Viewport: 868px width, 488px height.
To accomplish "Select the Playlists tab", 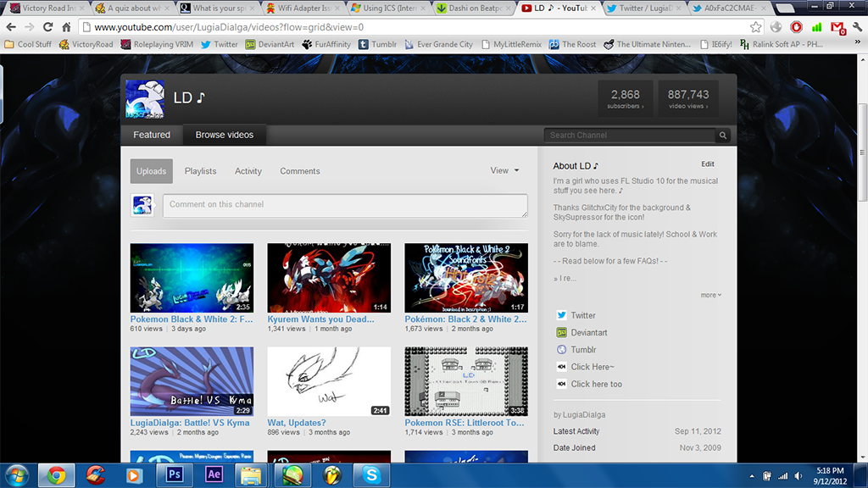I will pos(200,171).
